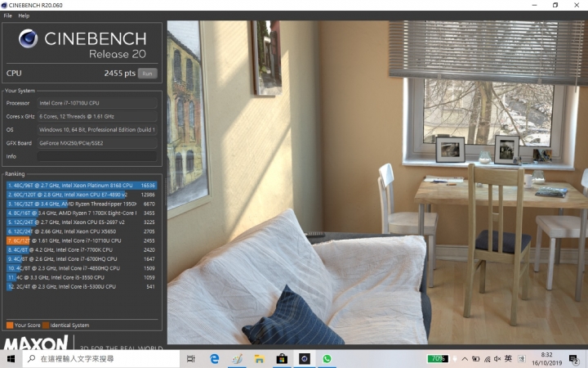Click the power battery tray icon
Screen dimensions: 588x368
(476, 359)
